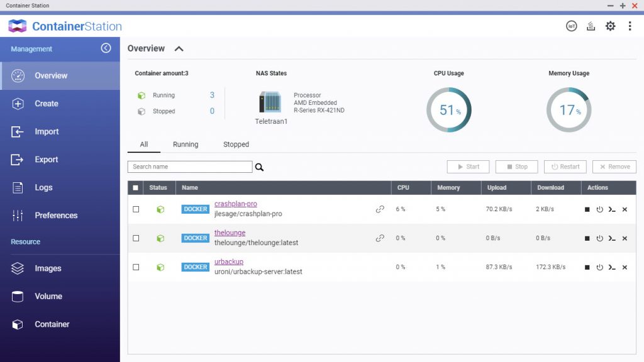Image resolution: width=644 pixels, height=362 pixels.
Task: Open the settings gear in header
Action: coord(610,26)
